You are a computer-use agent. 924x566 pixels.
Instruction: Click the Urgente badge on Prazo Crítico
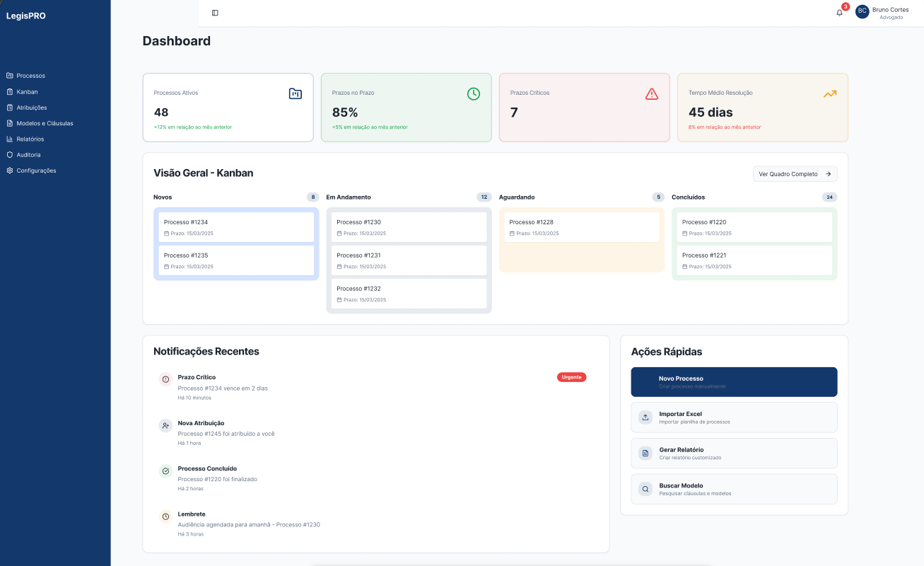[571, 377]
